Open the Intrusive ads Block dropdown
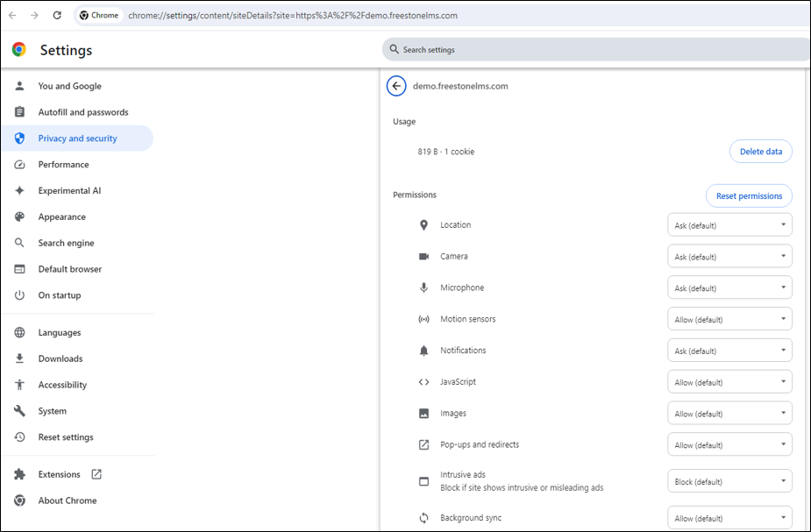 (x=729, y=480)
